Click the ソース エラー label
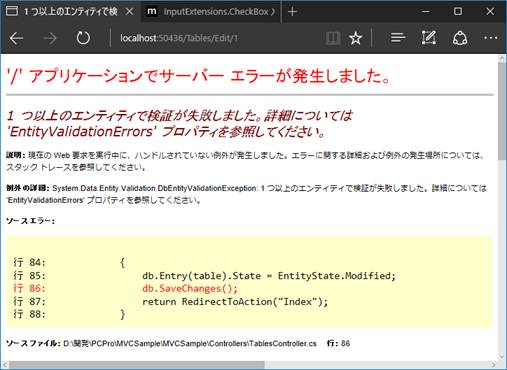Screen dimensions: 507x370 [x=30, y=221]
